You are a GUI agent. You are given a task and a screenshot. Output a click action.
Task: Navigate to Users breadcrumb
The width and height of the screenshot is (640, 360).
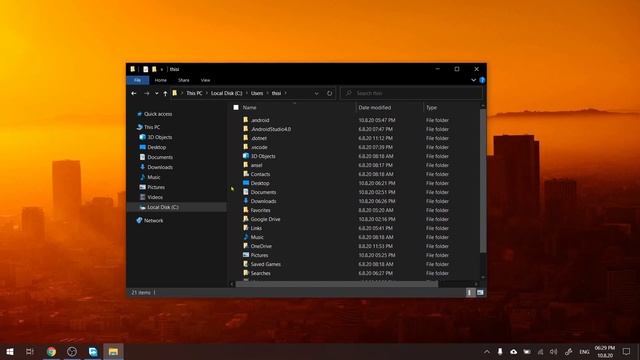pyautogui.click(x=257, y=93)
